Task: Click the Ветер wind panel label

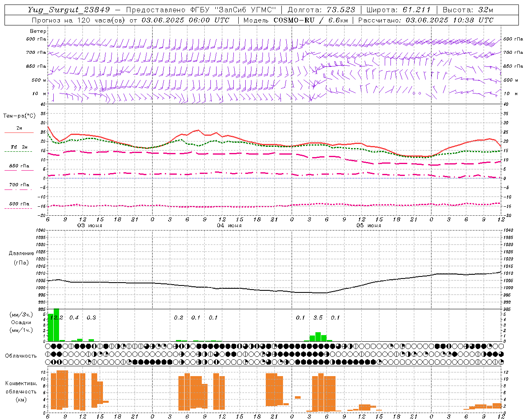Action: pyautogui.click(x=38, y=31)
